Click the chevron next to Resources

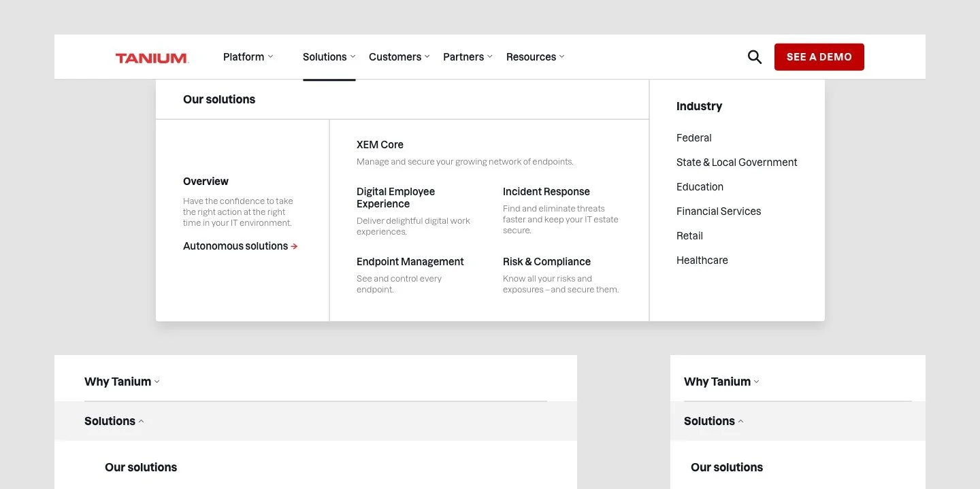coord(562,56)
